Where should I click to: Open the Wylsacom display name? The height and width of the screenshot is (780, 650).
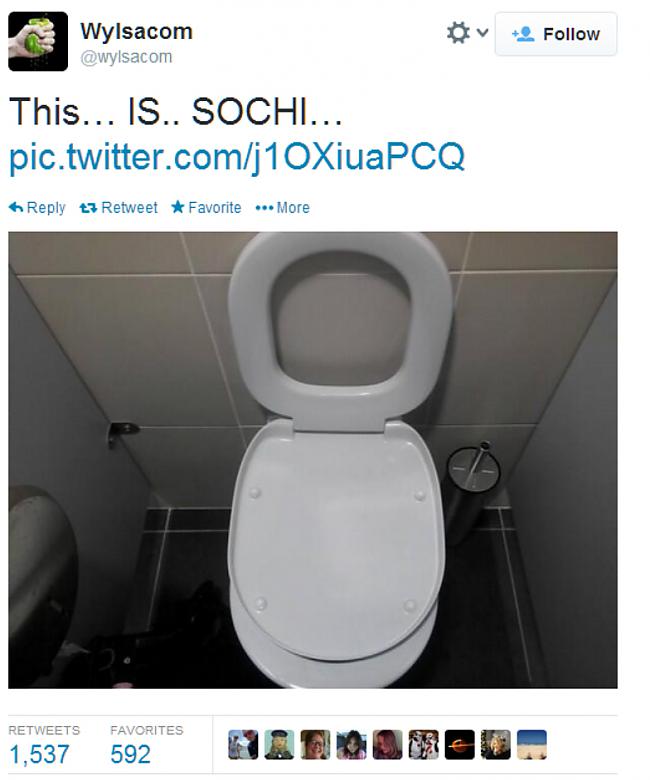[x=136, y=31]
